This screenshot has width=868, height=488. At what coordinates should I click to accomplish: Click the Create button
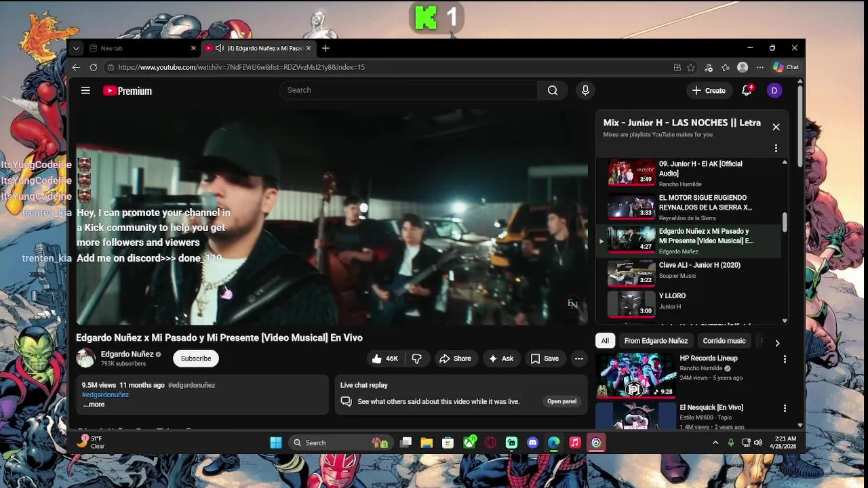point(709,90)
